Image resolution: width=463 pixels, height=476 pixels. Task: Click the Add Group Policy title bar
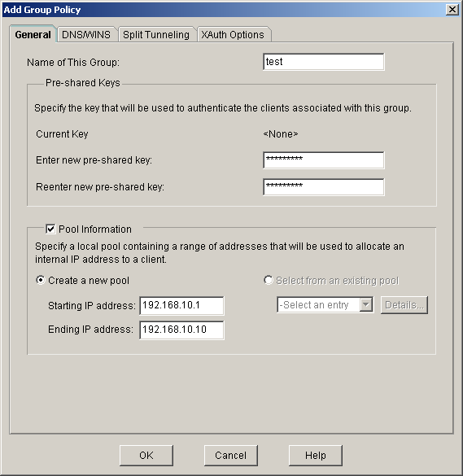[225, 10]
